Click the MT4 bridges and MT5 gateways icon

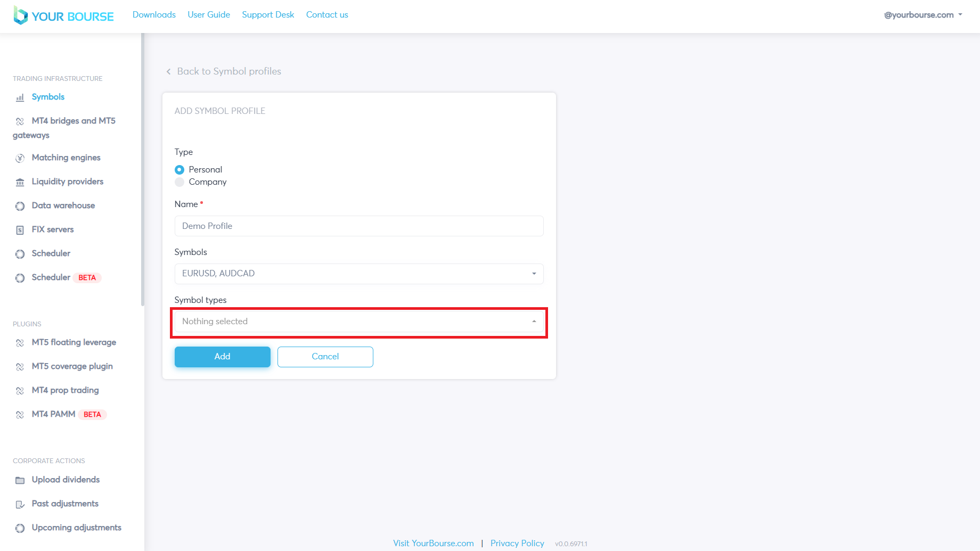pos(20,121)
